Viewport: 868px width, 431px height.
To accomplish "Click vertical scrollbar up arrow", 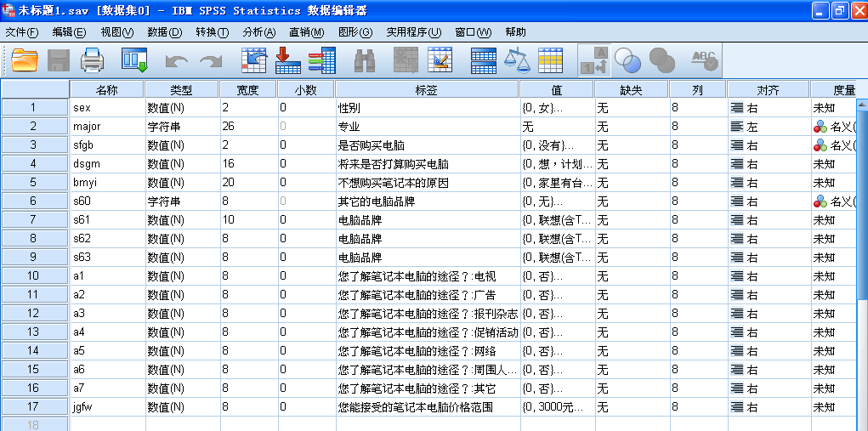I will pos(862,104).
